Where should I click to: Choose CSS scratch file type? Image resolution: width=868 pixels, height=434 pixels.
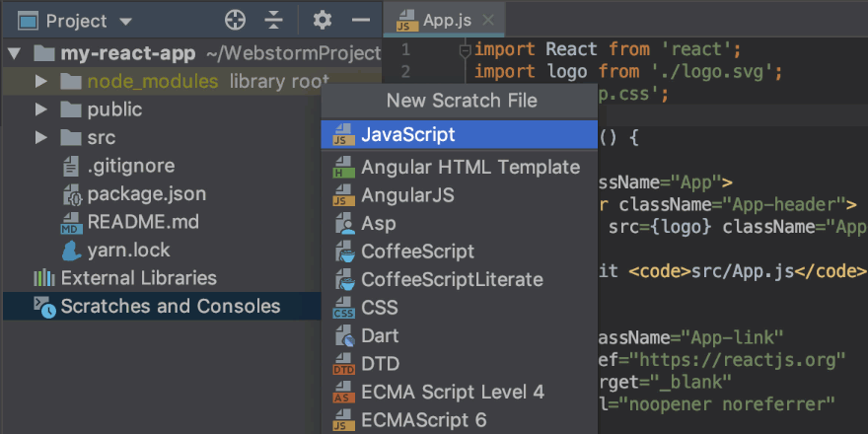click(460, 308)
